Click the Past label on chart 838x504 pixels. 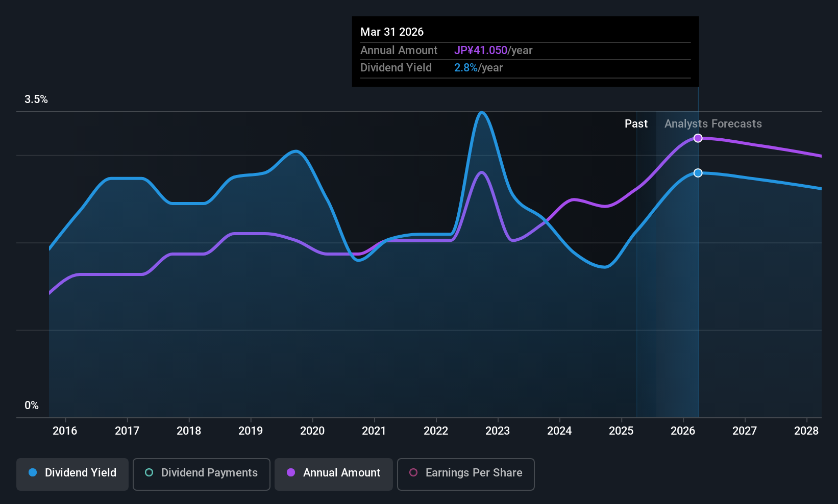636,124
